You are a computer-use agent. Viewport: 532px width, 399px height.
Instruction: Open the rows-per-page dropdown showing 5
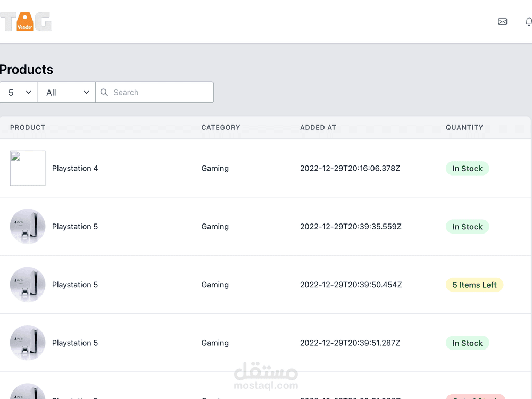pyautogui.click(x=18, y=92)
